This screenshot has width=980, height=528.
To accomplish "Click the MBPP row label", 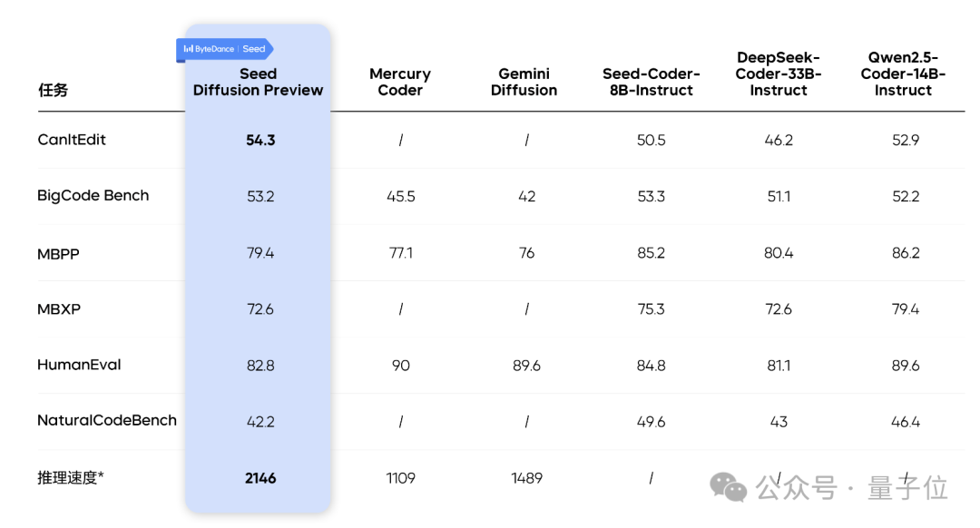I will [x=58, y=254].
